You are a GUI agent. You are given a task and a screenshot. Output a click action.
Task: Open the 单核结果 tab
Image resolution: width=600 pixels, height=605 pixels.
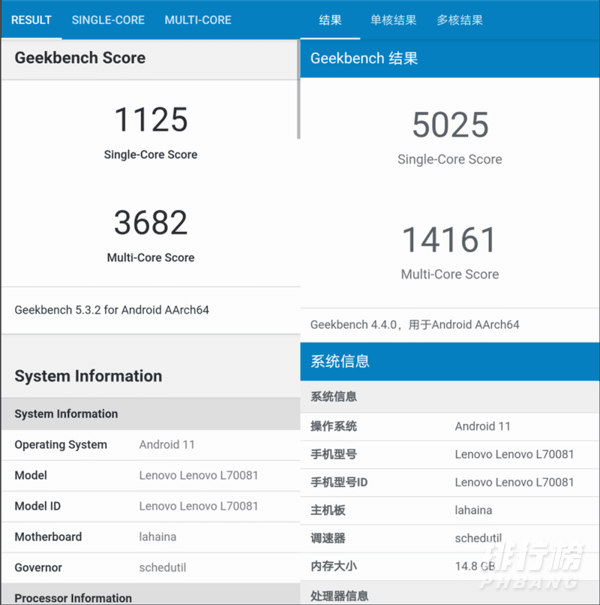[393, 20]
